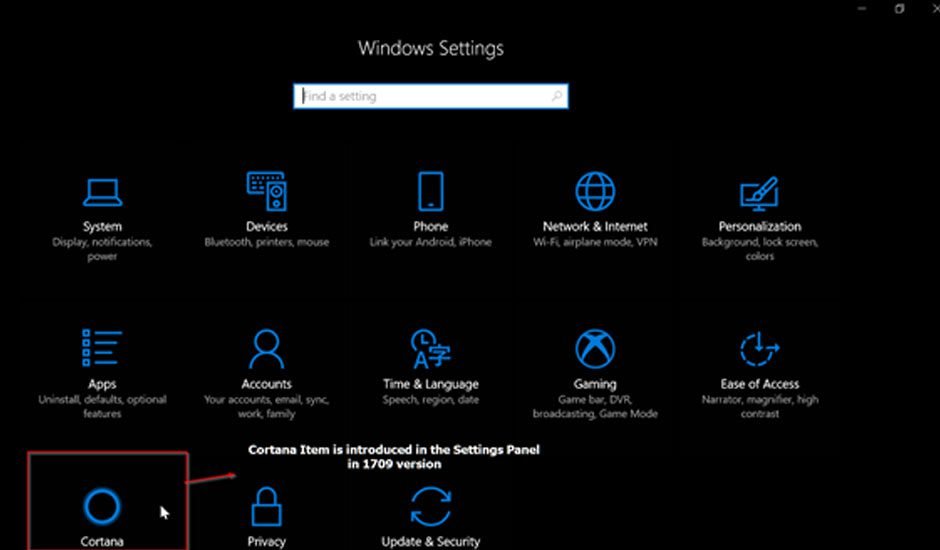Open the Phone settings icon
The width and height of the screenshot is (940, 550).
click(430, 191)
